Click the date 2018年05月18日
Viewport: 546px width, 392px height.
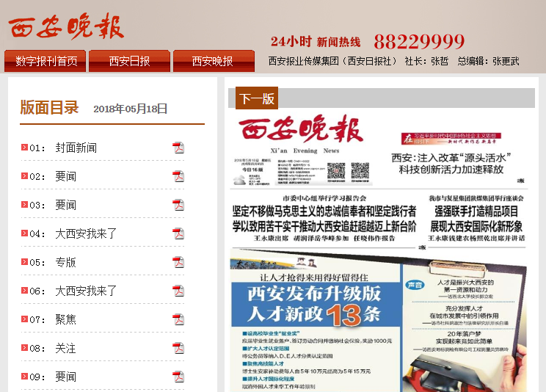click(130, 109)
